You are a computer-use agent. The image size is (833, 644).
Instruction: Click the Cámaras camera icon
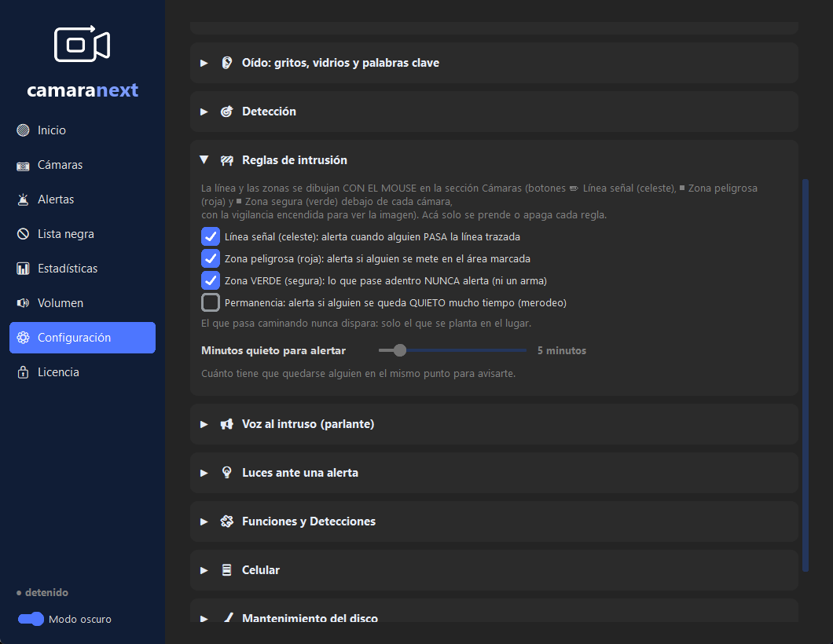[x=23, y=165]
